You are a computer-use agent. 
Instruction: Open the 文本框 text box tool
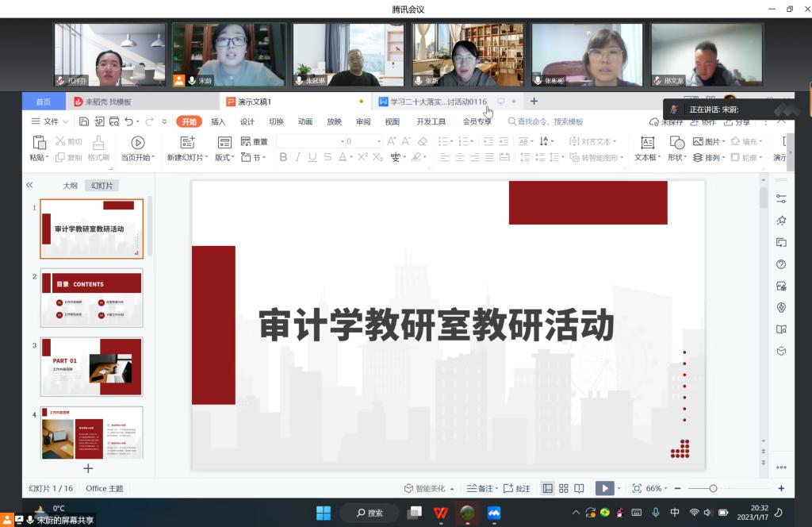pyautogui.click(x=647, y=143)
